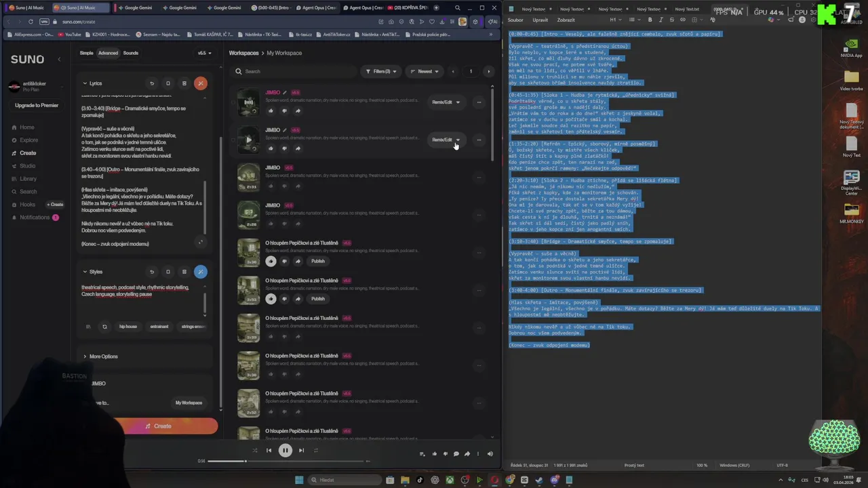Viewport: 868px width, 488px height.
Task: Go to the next workspace page arrow
Action: tap(488, 71)
